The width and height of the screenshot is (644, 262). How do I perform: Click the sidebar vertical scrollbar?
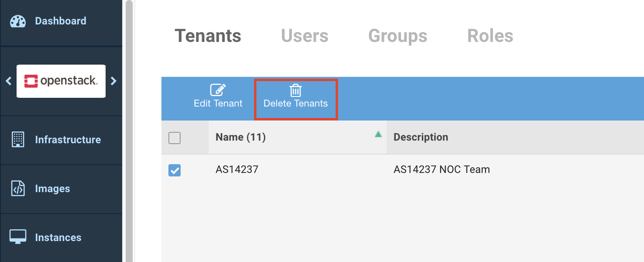pos(129,131)
